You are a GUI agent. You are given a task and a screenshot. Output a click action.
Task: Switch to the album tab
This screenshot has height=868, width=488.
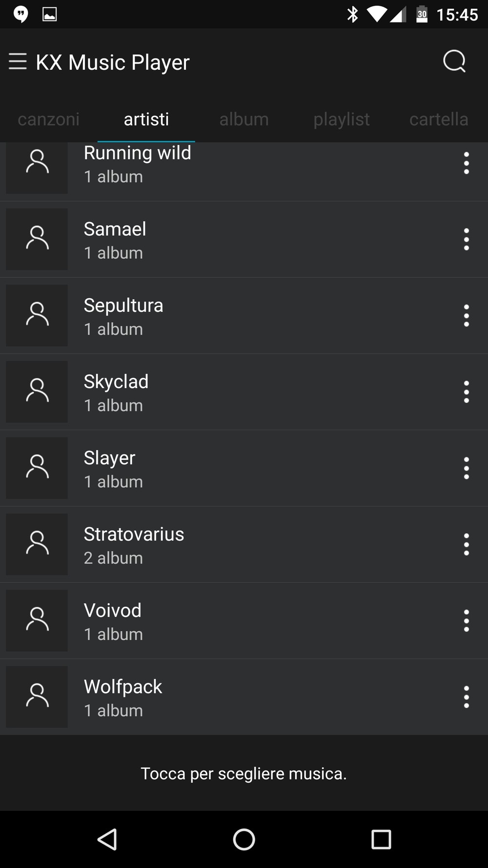pyautogui.click(x=244, y=119)
